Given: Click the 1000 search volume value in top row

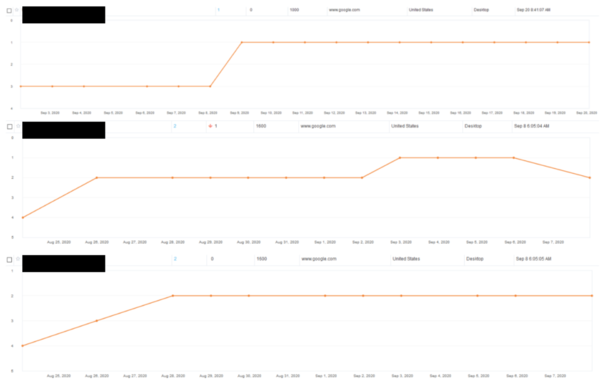Looking at the screenshot, I should [294, 10].
